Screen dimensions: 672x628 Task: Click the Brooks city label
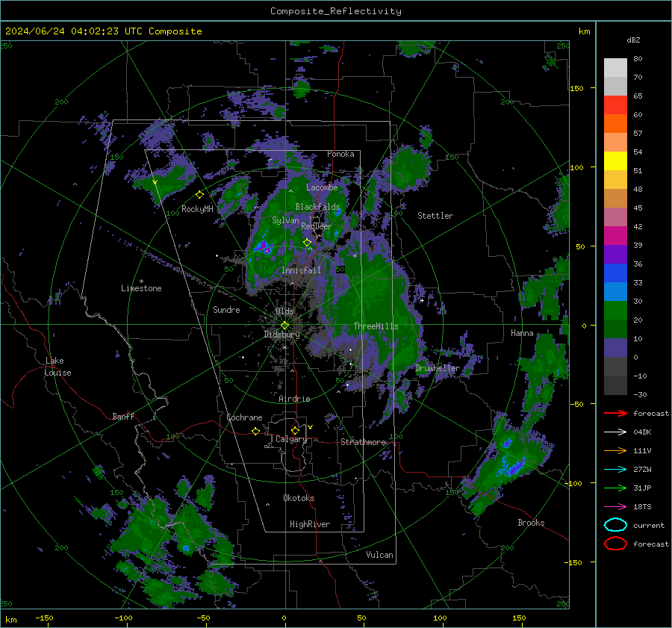pos(531,523)
